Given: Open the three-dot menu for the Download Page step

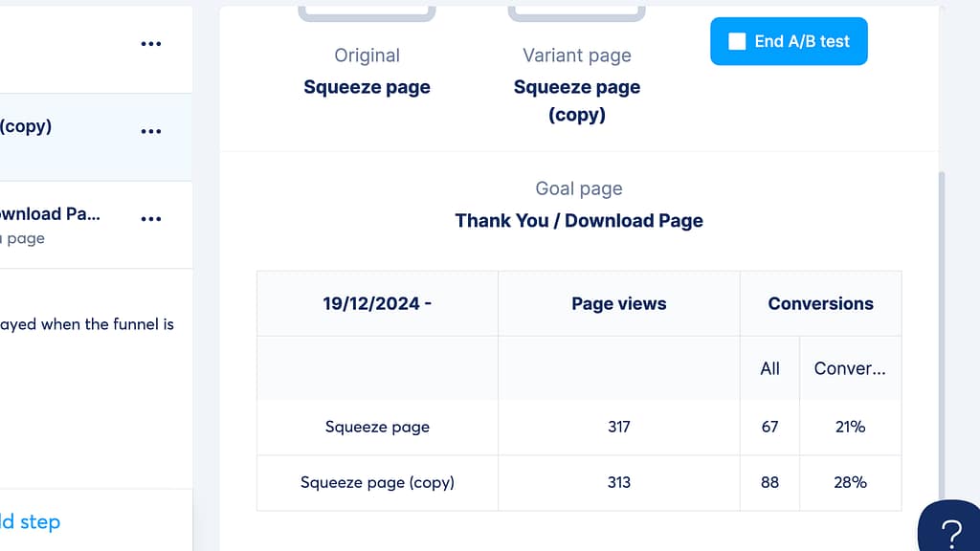Looking at the screenshot, I should point(150,219).
